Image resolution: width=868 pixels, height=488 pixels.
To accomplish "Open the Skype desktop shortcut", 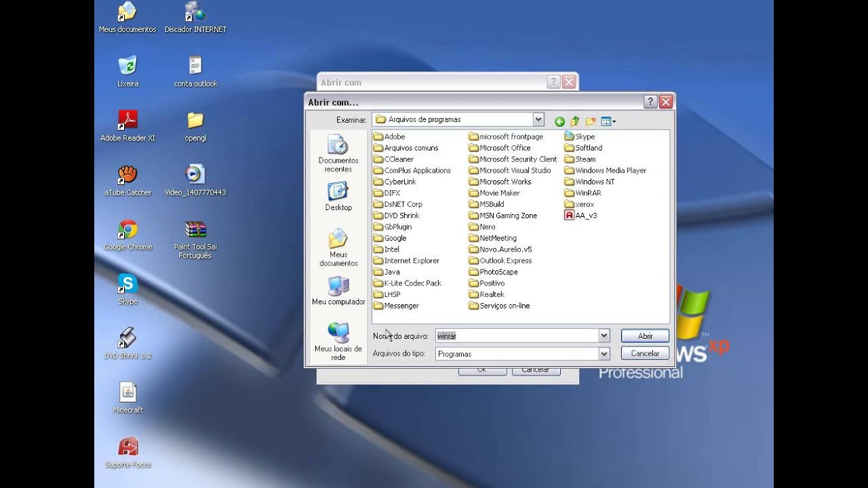I will point(127,289).
